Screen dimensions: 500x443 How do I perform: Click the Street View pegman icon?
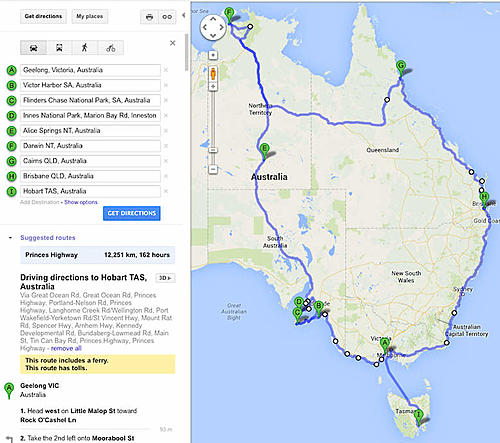click(x=213, y=74)
